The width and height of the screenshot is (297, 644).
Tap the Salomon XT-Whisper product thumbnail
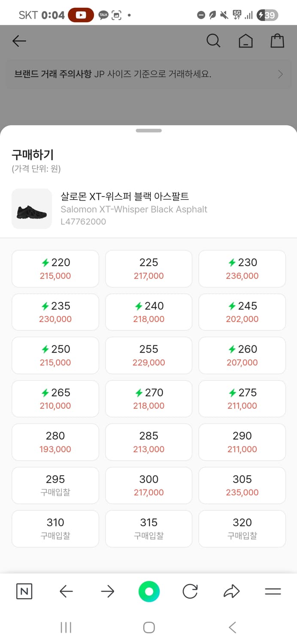[x=32, y=209]
